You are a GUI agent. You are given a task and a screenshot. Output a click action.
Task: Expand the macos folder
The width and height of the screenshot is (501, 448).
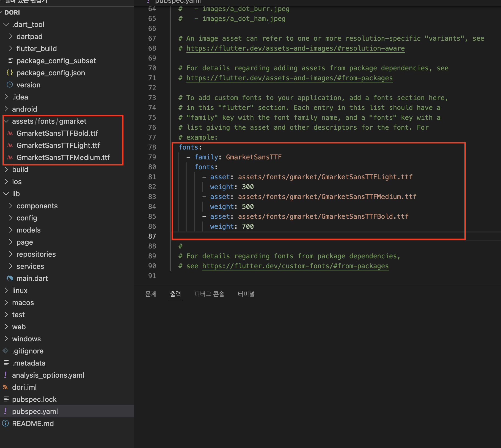pyautogui.click(x=6, y=303)
